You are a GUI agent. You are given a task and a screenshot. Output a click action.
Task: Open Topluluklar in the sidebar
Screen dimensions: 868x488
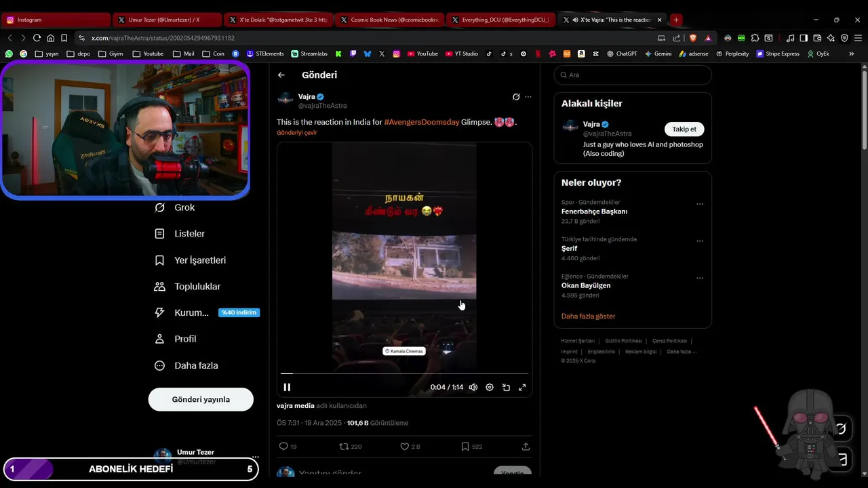point(188,287)
